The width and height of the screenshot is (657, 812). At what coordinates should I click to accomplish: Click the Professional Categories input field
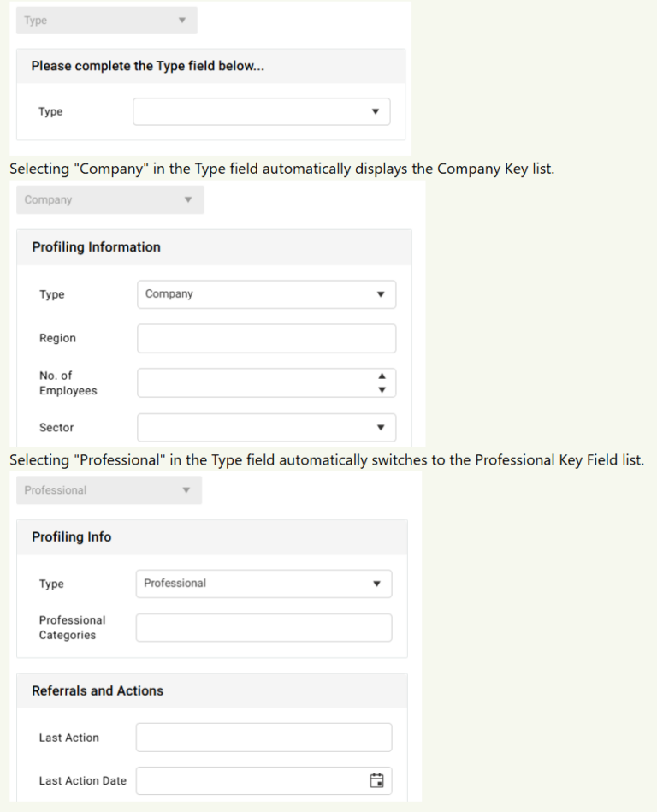pyautogui.click(x=263, y=627)
